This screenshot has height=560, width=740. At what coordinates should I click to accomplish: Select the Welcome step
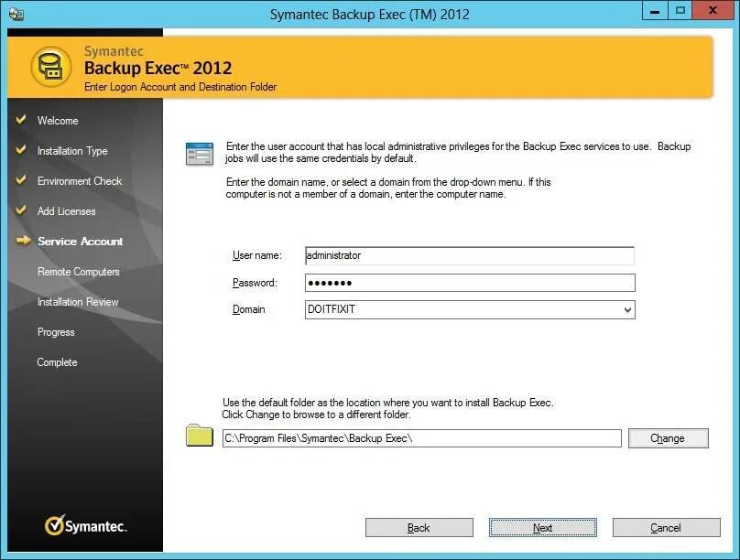pos(58,121)
